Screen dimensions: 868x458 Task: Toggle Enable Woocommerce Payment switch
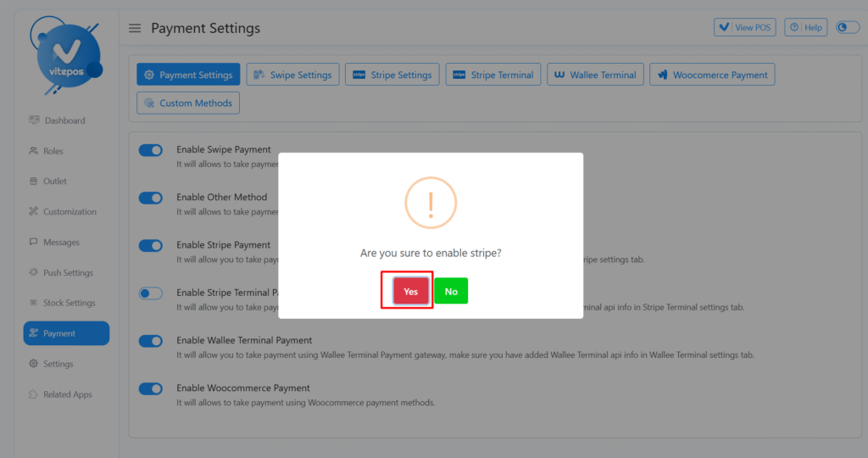click(x=151, y=388)
